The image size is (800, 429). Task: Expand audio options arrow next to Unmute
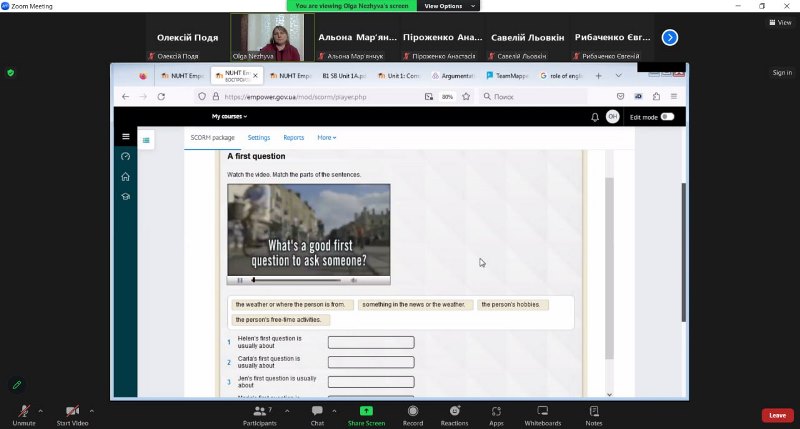pos(40,411)
